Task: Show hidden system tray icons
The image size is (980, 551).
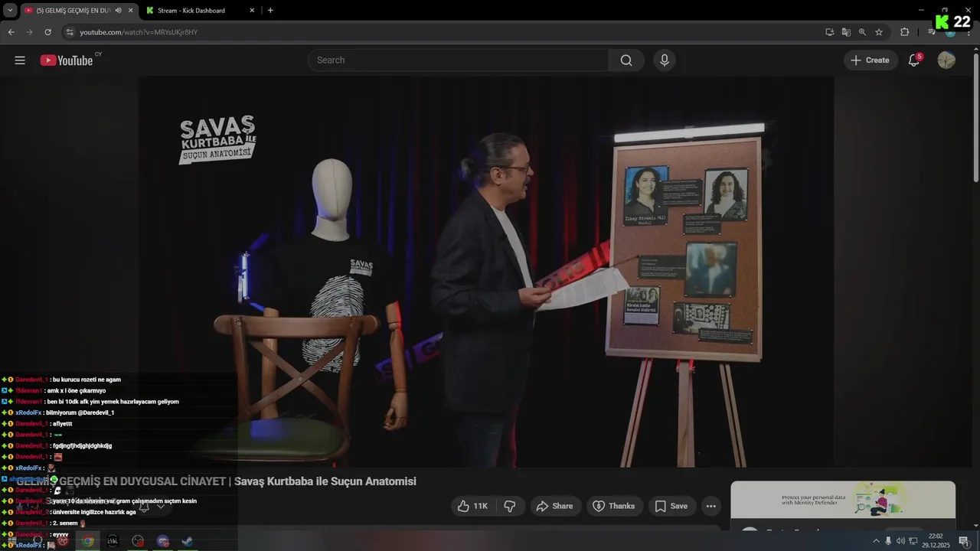Action: pyautogui.click(x=876, y=541)
